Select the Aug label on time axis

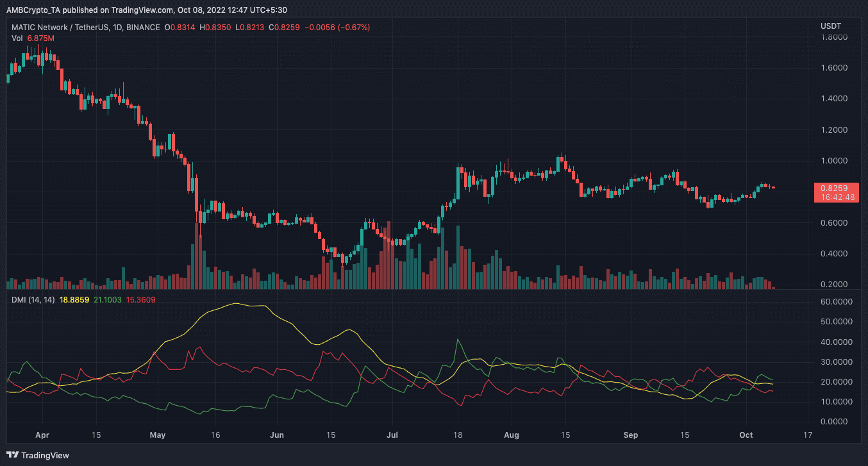pos(510,435)
